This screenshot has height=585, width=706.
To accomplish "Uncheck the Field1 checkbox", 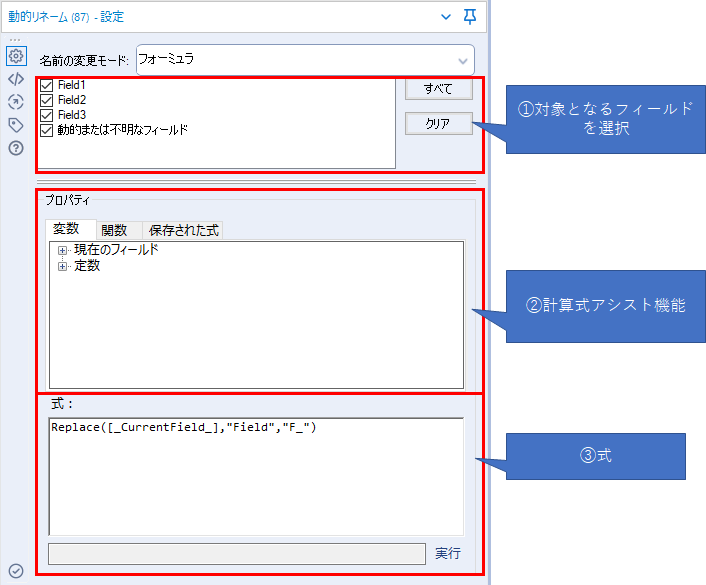I will pyautogui.click(x=46, y=86).
